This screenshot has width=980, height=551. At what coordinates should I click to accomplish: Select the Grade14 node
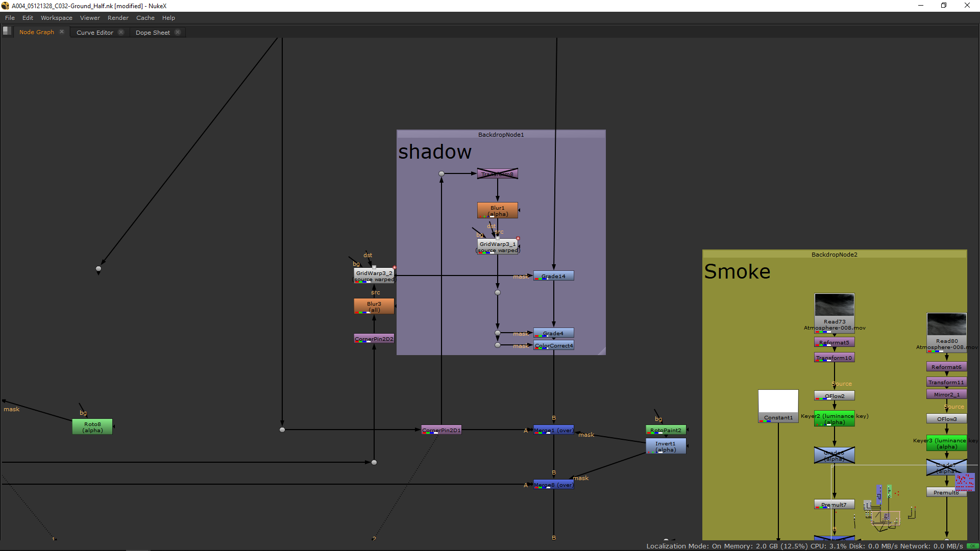click(x=553, y=276)
